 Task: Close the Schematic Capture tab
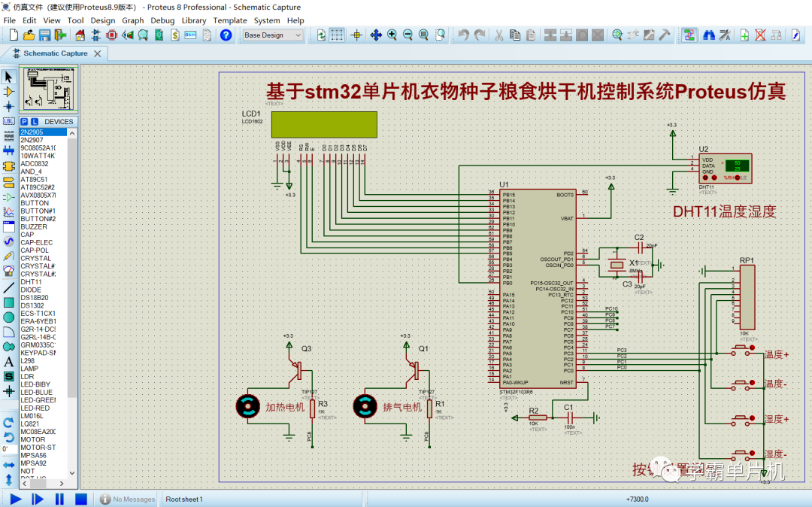pos(97,53)
